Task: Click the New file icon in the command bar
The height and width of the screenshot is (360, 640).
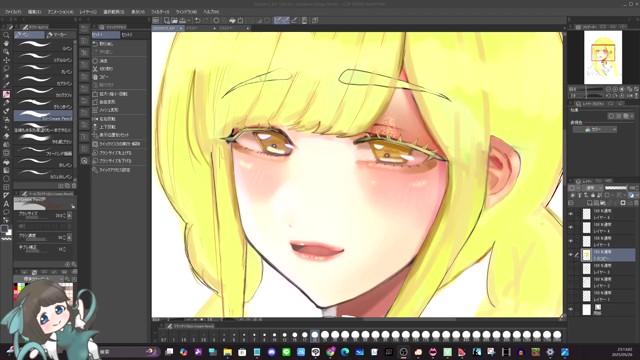Action: (167, 20)
